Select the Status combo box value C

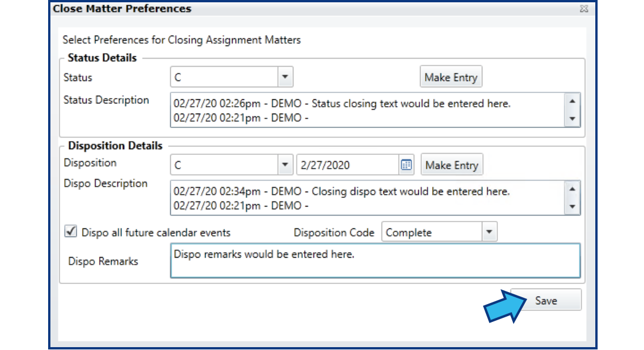click(x=224, y=77)
